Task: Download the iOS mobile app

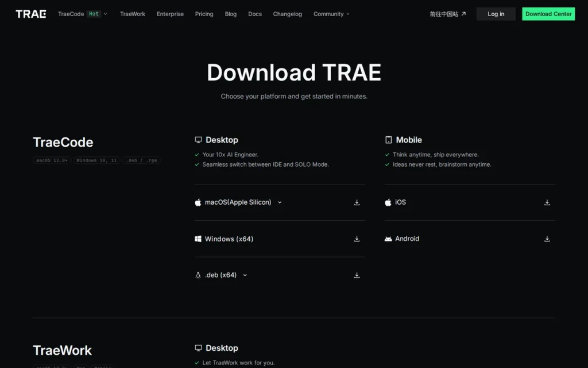Action: click(547, 202)
